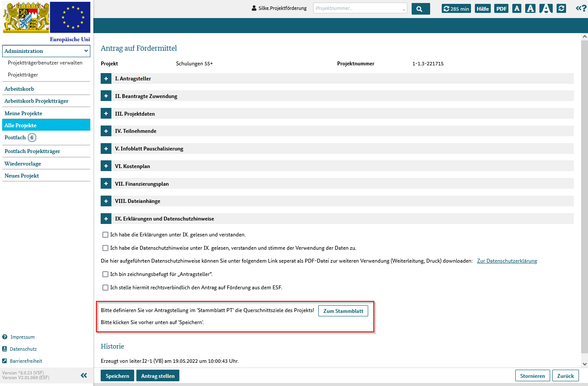The width and height of the screenshot is (588, 386).
Task: Select the medium font size A
Action: [x=530, y=9]
